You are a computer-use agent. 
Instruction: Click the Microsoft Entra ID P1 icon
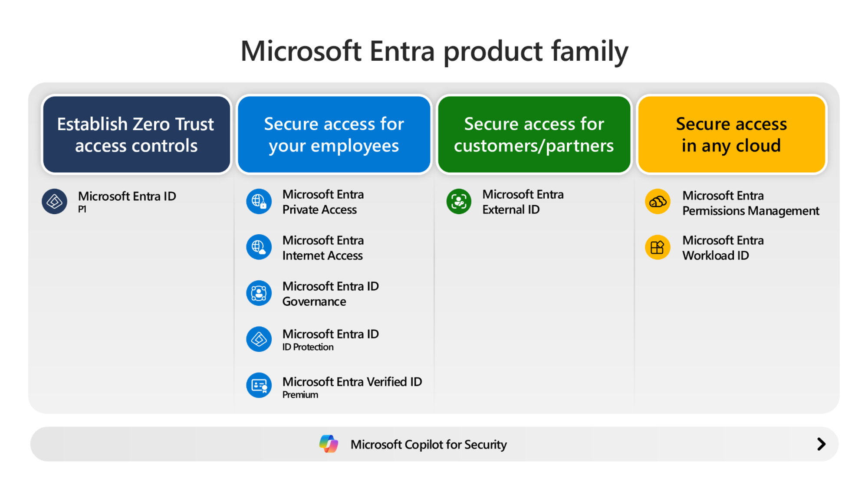point(55,200)
